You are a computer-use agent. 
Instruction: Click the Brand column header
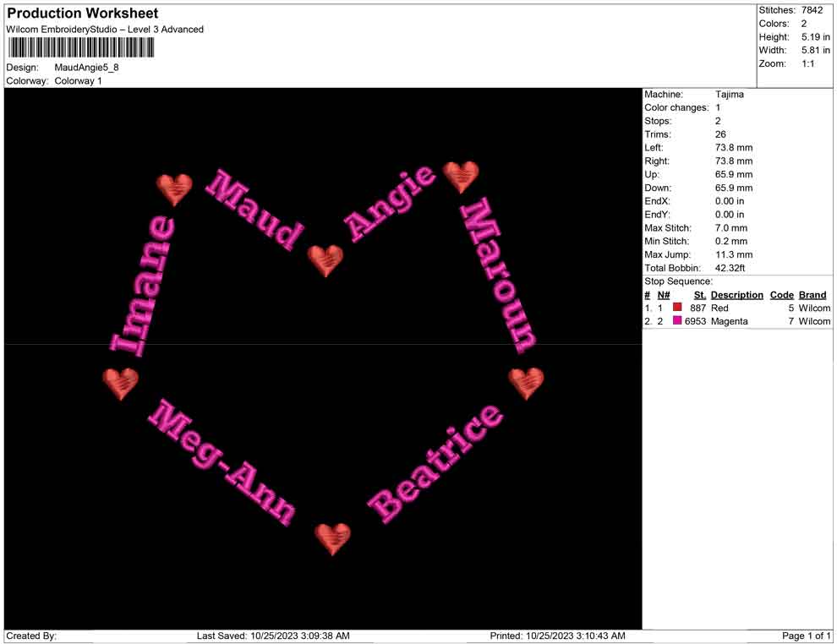[x=812, y=295]
